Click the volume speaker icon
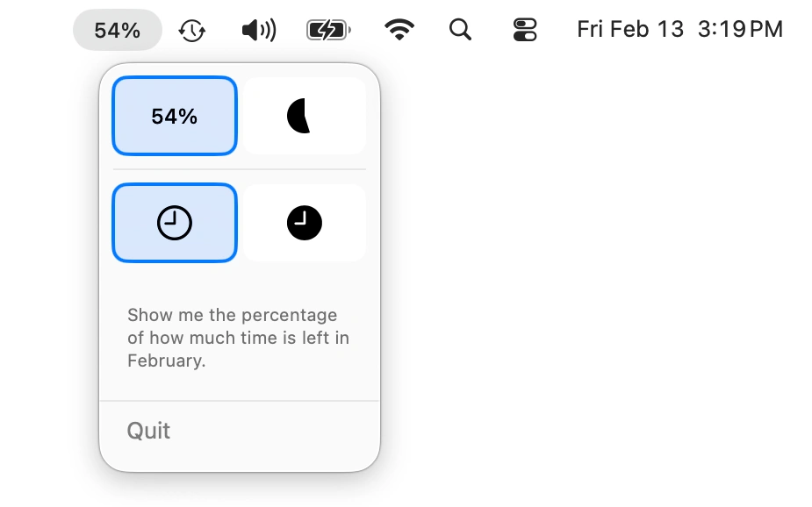The height and width of the screenshot is (507, 812). [x=257, y=29]
